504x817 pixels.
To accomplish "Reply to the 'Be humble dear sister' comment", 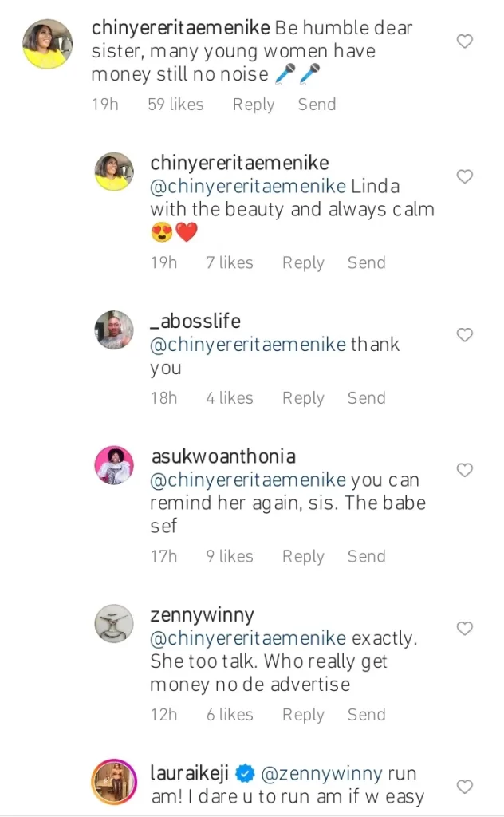I will pyautogui.click(x=253, y=105).
